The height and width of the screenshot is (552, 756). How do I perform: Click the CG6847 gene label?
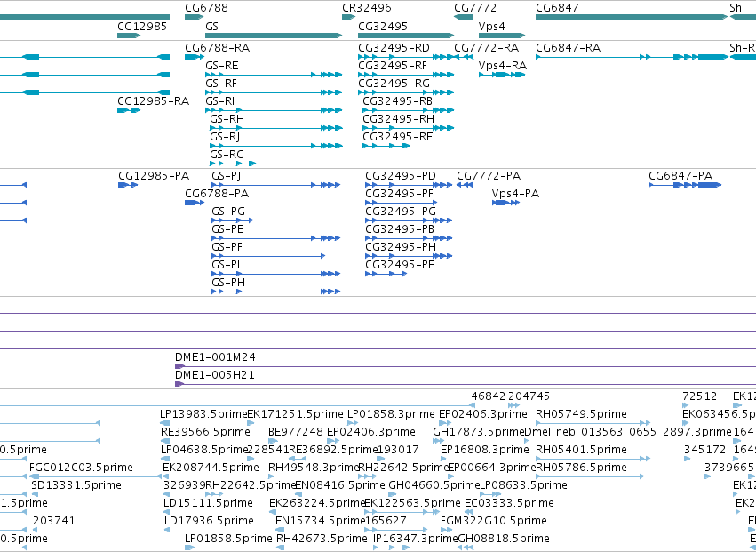coord(557,8)
